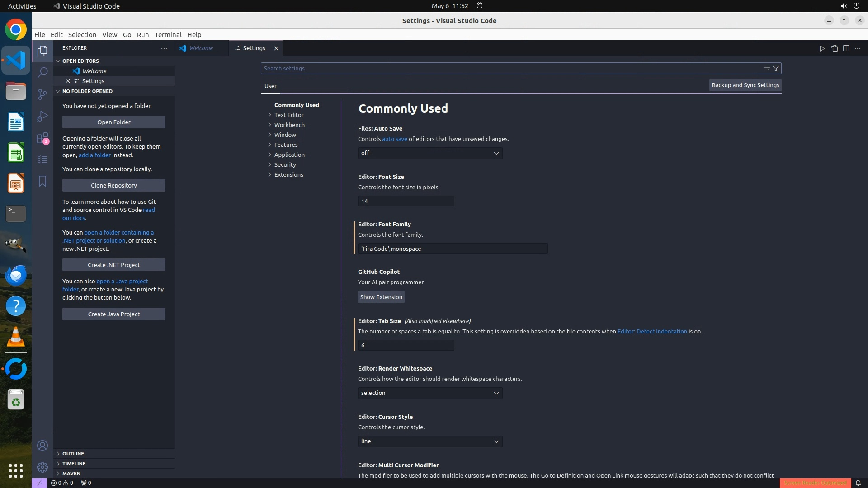
Task: Click the Split Editor Right icon
Action: click(x=846, y=48)
